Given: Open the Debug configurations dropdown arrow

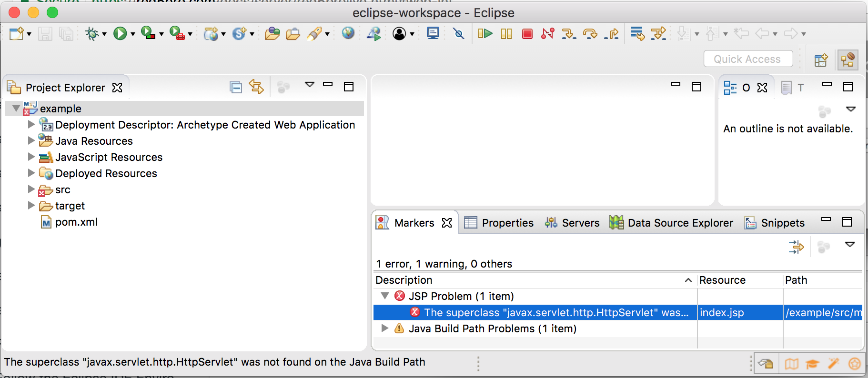Looking at the screenshot, I should [x=104, y=34].
